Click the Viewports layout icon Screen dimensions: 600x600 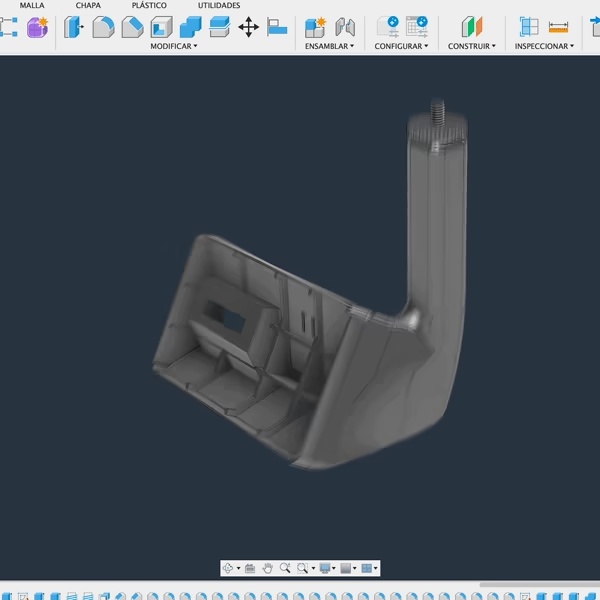click(x=367, y=568)
